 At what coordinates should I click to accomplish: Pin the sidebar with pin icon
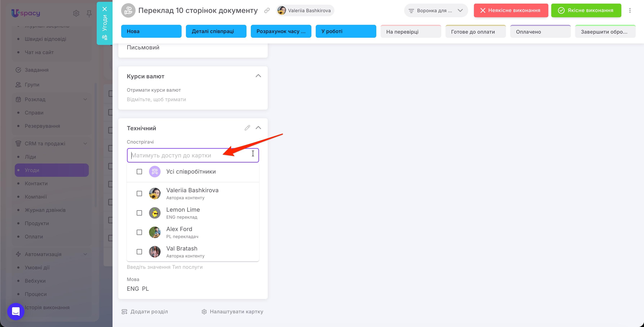pos(89,13)
